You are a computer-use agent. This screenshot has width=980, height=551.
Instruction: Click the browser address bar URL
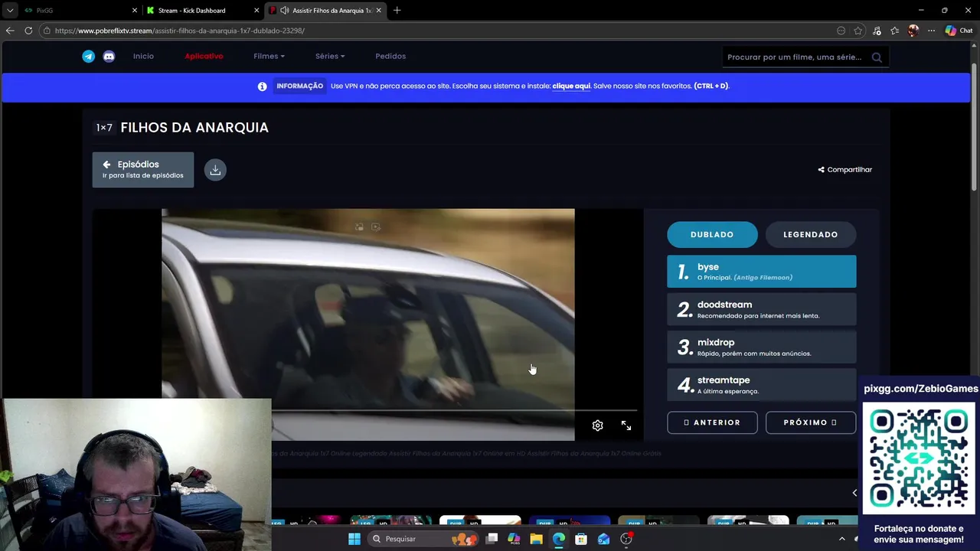point(180,31)
